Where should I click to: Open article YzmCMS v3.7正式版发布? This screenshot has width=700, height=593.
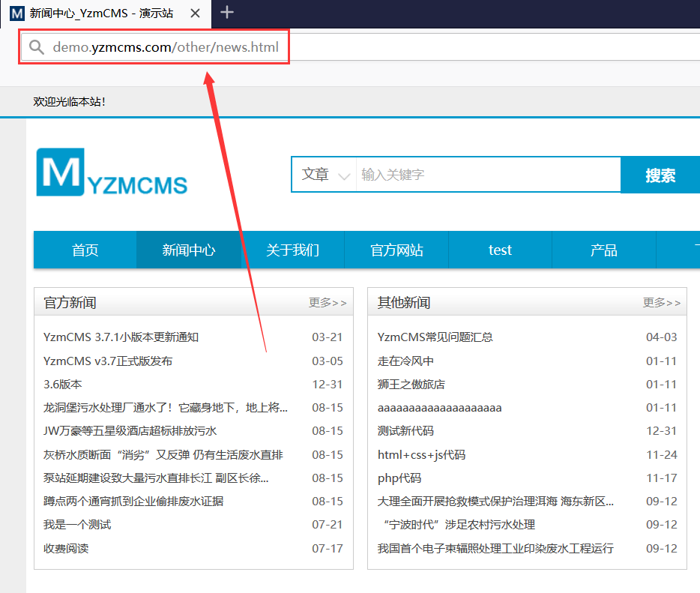point(108,361)
